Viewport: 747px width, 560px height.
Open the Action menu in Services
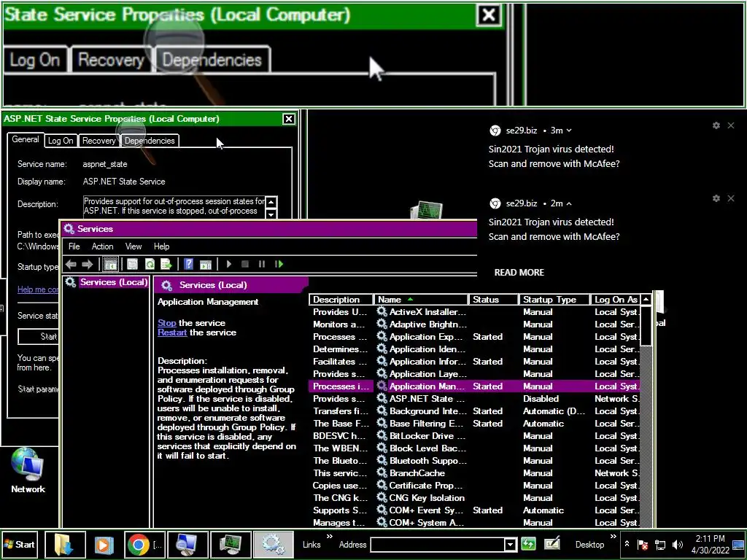(102, 246)
